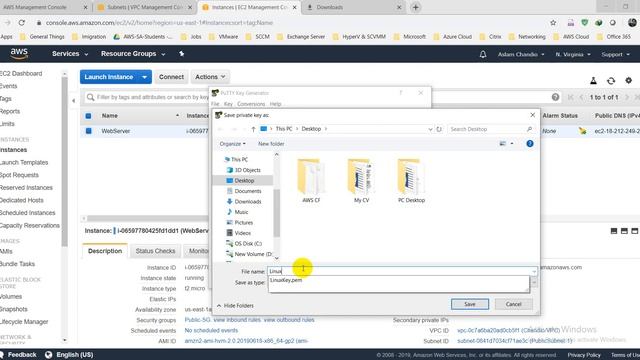Open the Organize dropdown in Save dialog
The width and height of the screenshot is (640, 360).
click(232, 144)
